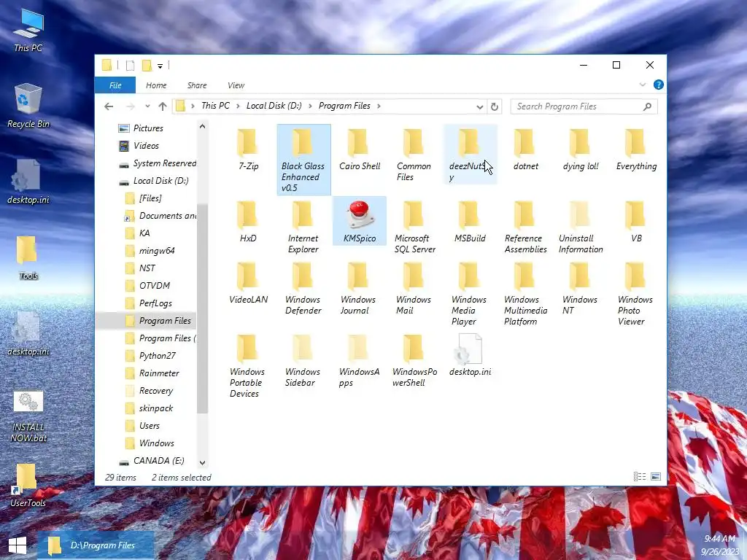
Task: Expand the ribbon with the chevron
Action: tap(642, 85)
